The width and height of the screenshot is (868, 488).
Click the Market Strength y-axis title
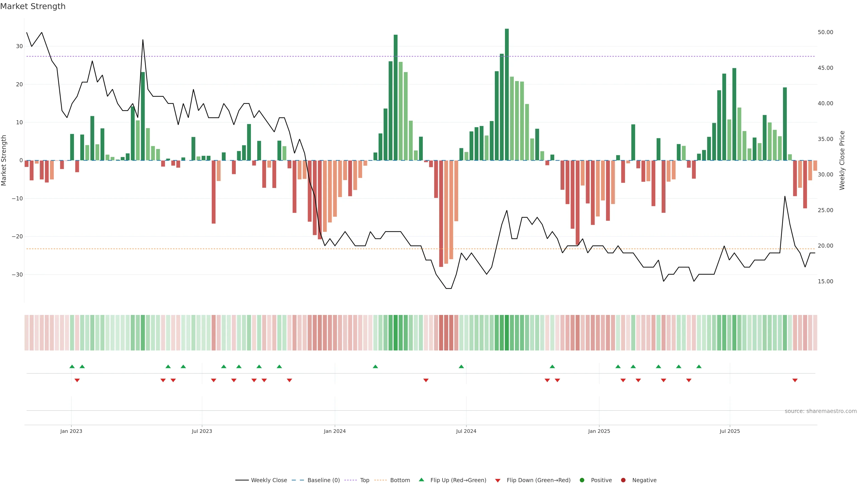tap(4, 160)
